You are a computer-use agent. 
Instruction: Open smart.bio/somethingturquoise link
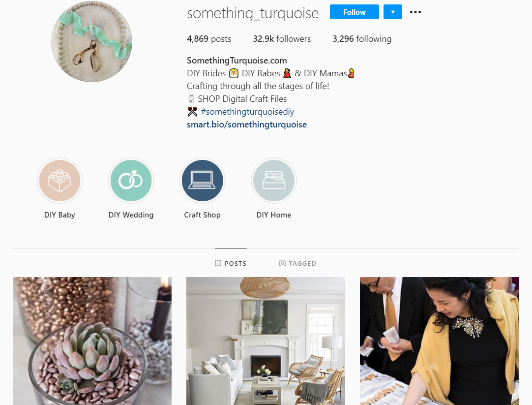click(247, 125)
